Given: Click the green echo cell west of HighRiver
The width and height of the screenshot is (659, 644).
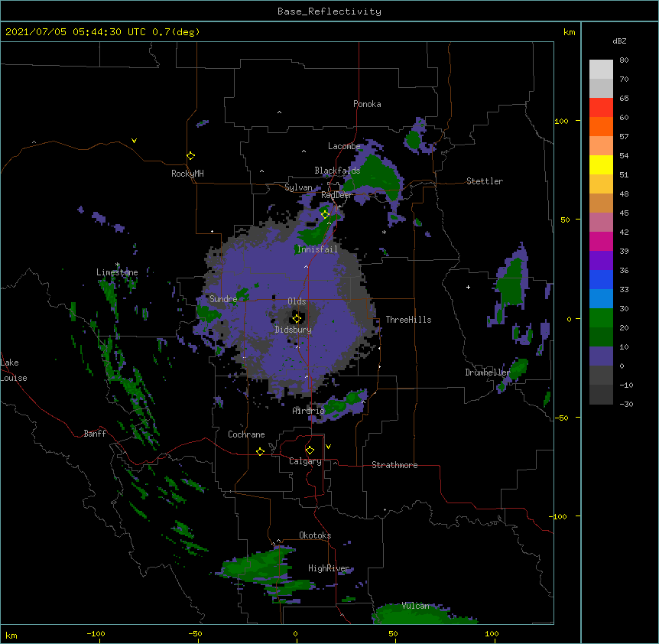Looking at the screenshot, I should (x=256, y=565).
